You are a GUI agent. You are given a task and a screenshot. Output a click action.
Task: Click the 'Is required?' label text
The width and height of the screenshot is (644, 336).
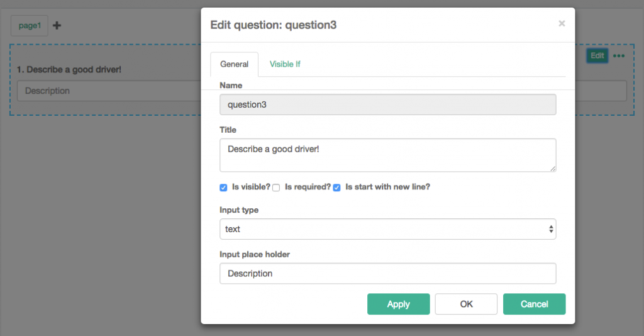(308, 187)
